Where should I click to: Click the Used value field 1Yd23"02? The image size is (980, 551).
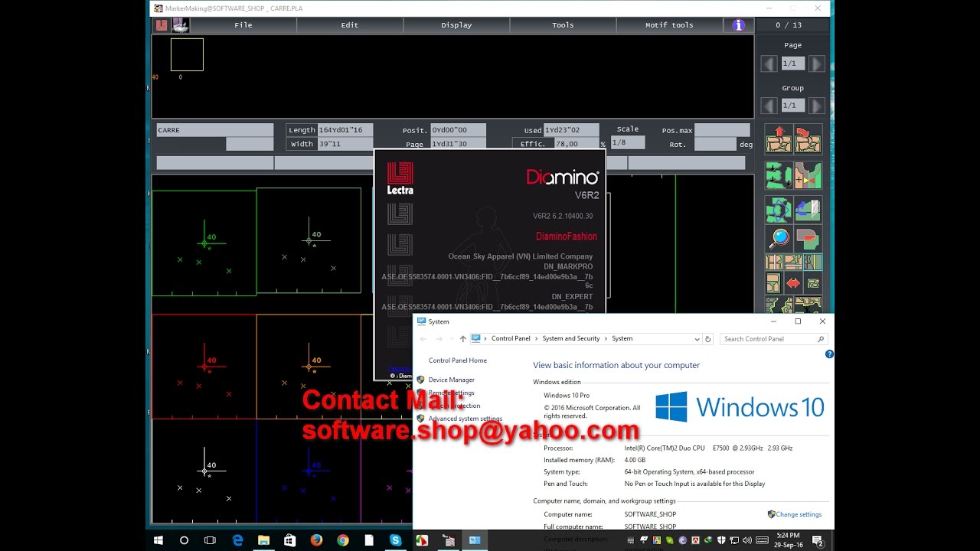tap(571, 130)
